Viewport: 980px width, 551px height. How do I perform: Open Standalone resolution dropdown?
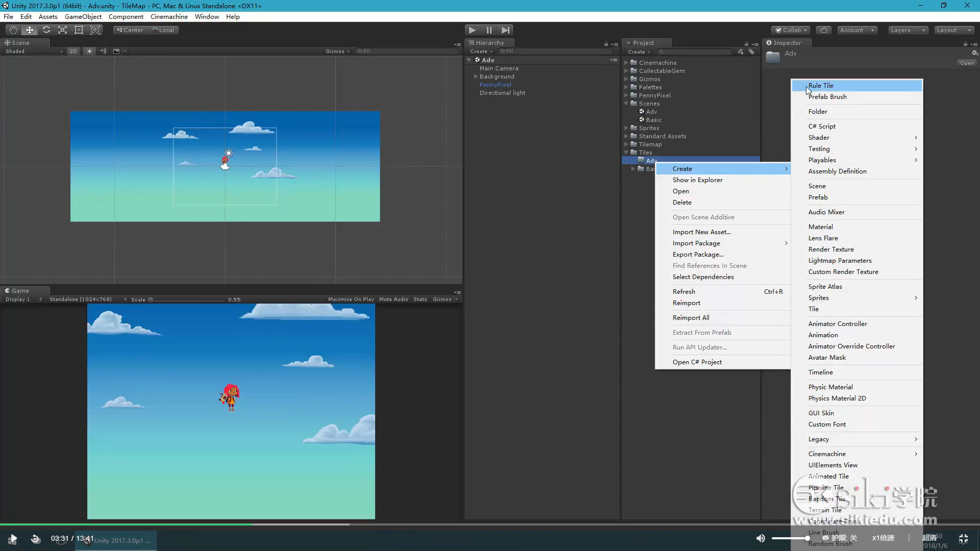[x=88, y=299]
